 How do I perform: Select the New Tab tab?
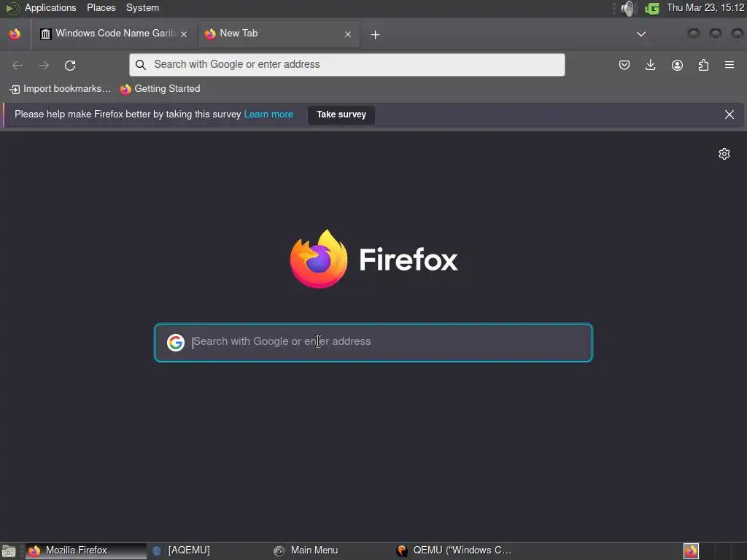279,34
